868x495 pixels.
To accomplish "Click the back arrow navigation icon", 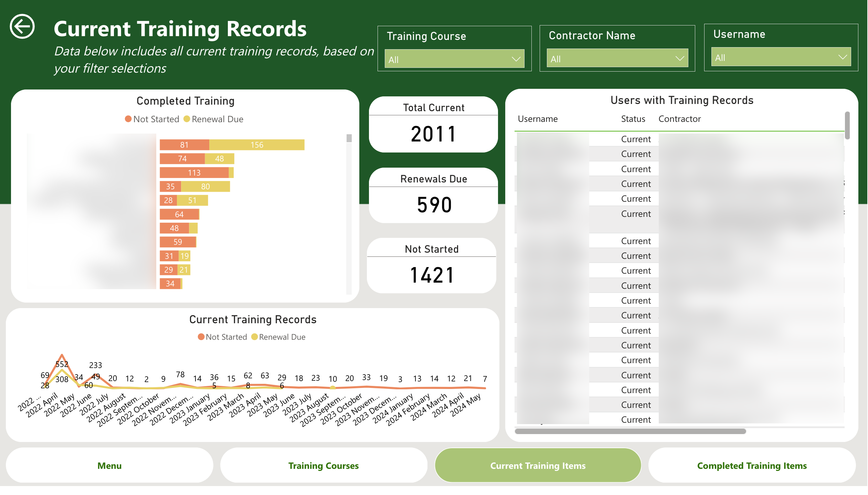I will pyautogui.click(x=23, y=26).
